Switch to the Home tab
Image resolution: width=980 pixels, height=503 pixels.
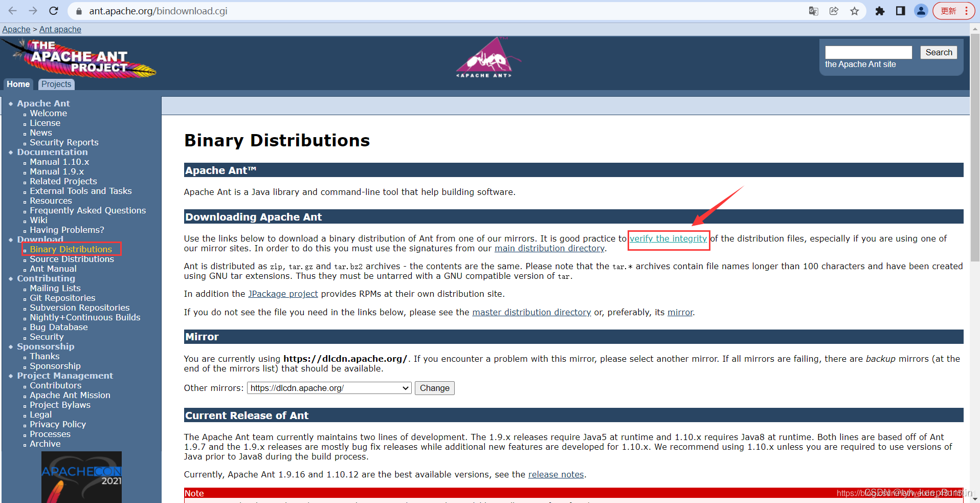[x=18, y=84]
